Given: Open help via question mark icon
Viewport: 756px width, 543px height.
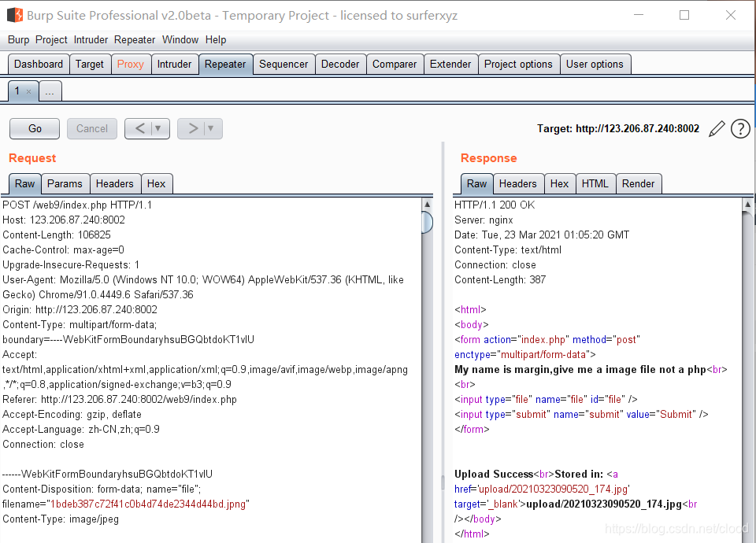Looking at the screenshot, I should (740, 128).
